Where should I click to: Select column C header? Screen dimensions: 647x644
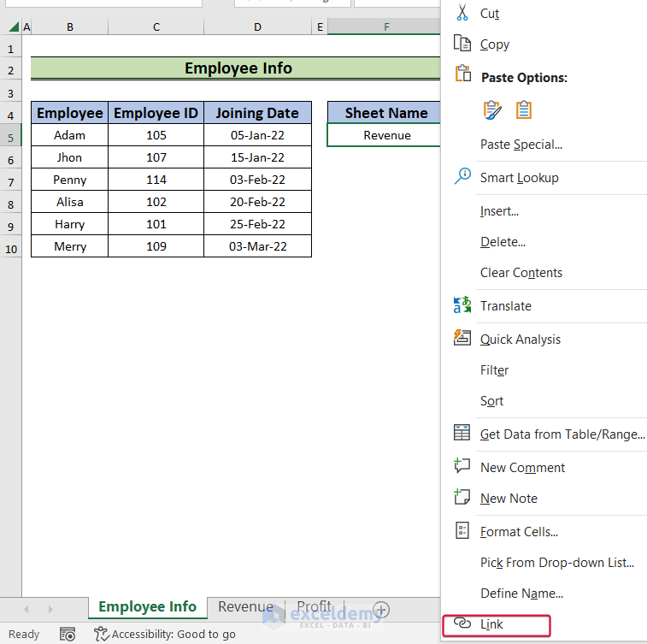click(x=156, y=27)
